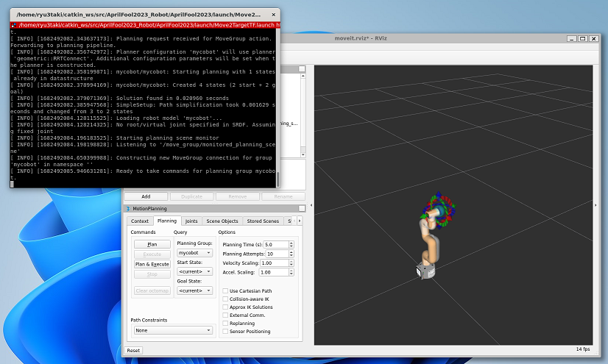Viewport: 608px width, 364px height.
Task: Click the Plan & Execute button
Action: click(x=152, y=264)
